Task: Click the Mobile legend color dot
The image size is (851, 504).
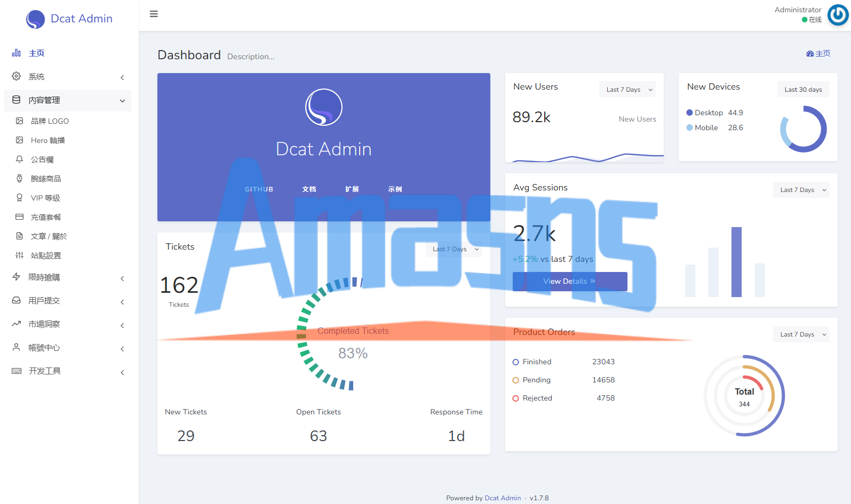Action: click(x=689, y=127)
